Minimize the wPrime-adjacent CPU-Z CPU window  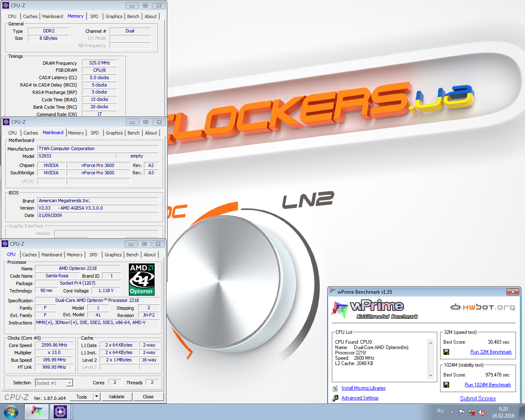tap(131, 244)
